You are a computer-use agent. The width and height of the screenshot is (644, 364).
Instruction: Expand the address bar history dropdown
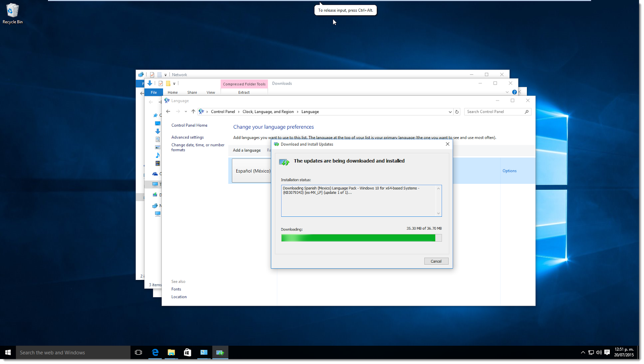point(450,112)
